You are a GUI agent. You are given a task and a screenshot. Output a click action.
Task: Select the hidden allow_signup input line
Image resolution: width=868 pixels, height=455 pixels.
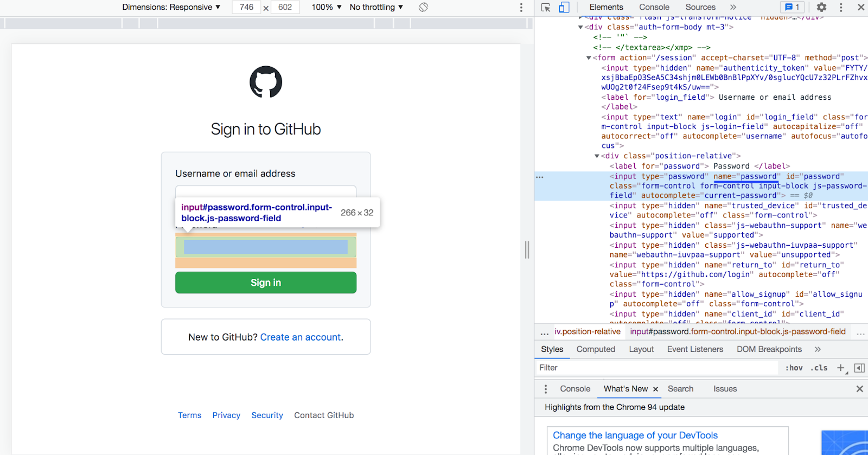click(x=736, y=299)
